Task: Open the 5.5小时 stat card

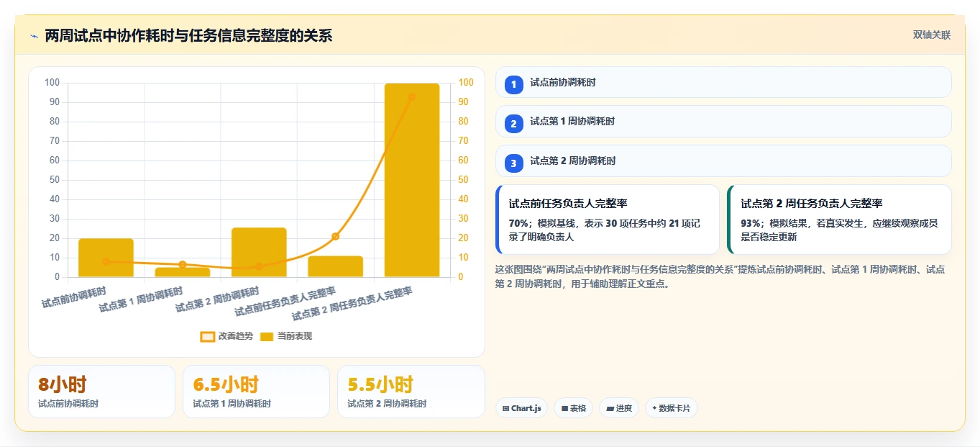Action: click(x=411, y=392)
